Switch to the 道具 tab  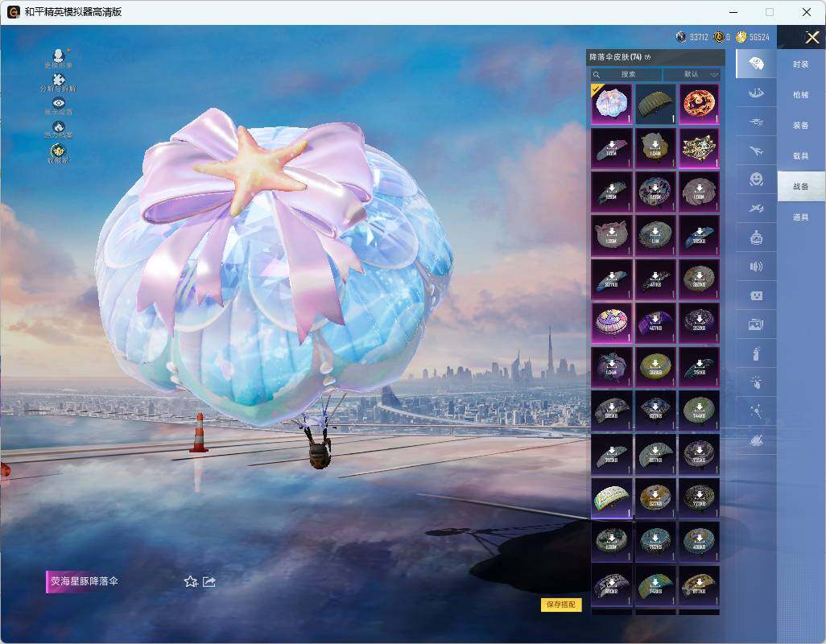pyautogui.click(x=801, y=217)
